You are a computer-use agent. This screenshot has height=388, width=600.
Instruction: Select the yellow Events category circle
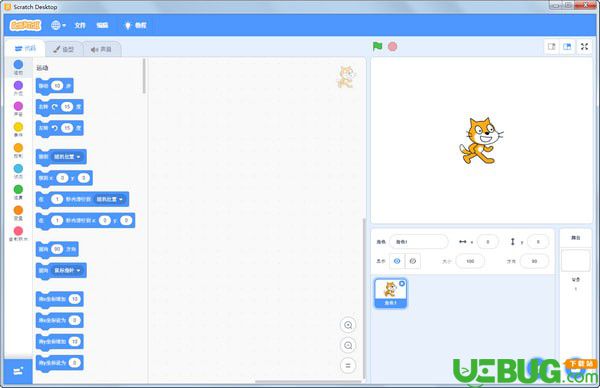tap(18, 127)
